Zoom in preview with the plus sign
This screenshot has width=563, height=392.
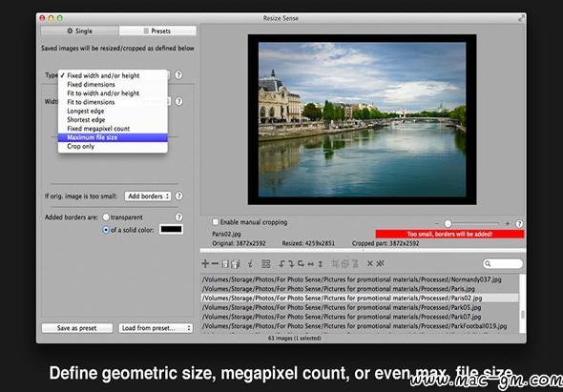508,223
